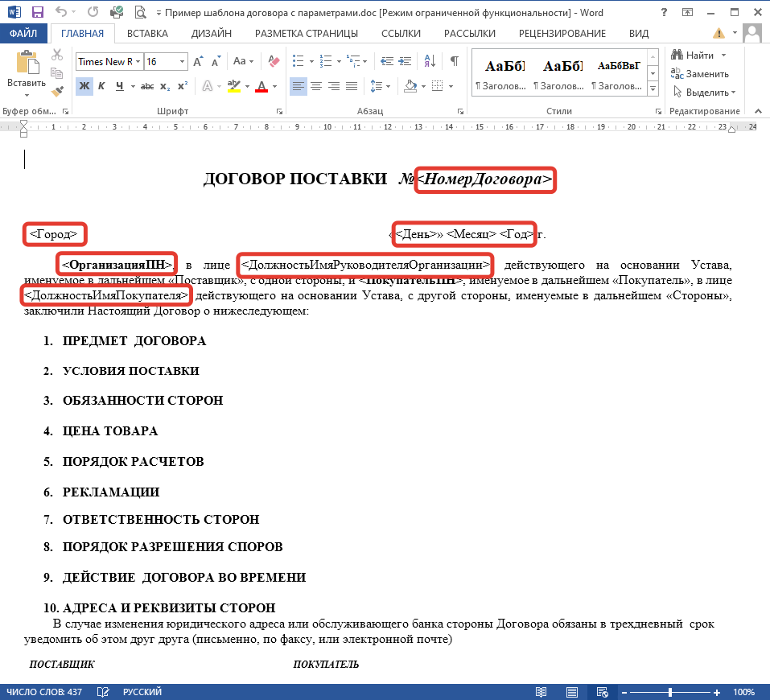This screenshot has width=770, height=700.
Task: Click the Sort А-Я icon
Action: [432, 62]
